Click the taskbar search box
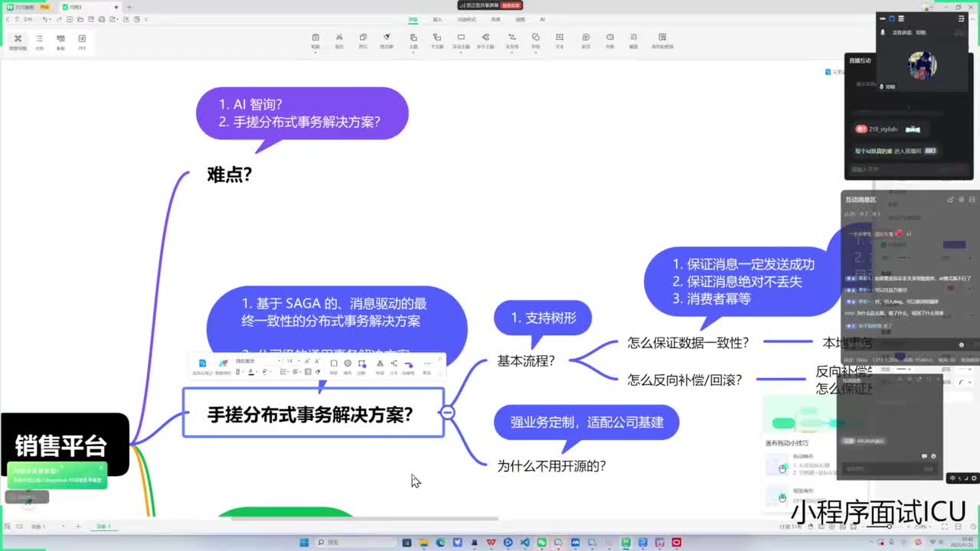Screen dimensions: 980x551 point(354,542)
